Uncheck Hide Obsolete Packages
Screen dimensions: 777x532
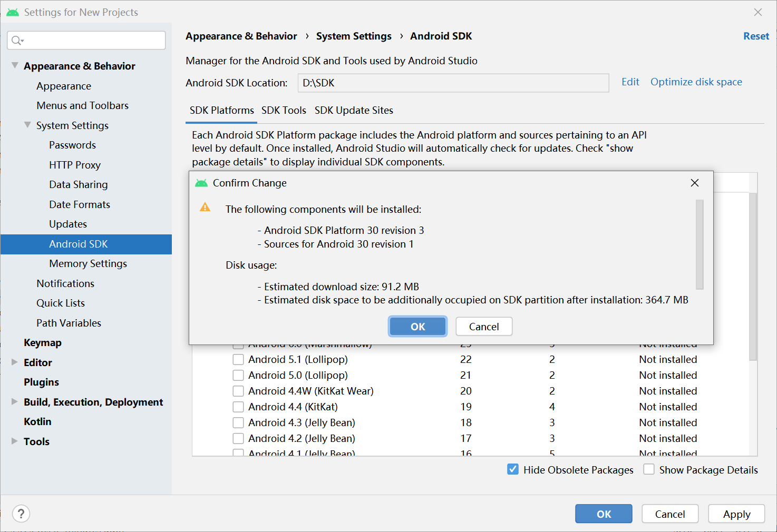pos(513,469)
